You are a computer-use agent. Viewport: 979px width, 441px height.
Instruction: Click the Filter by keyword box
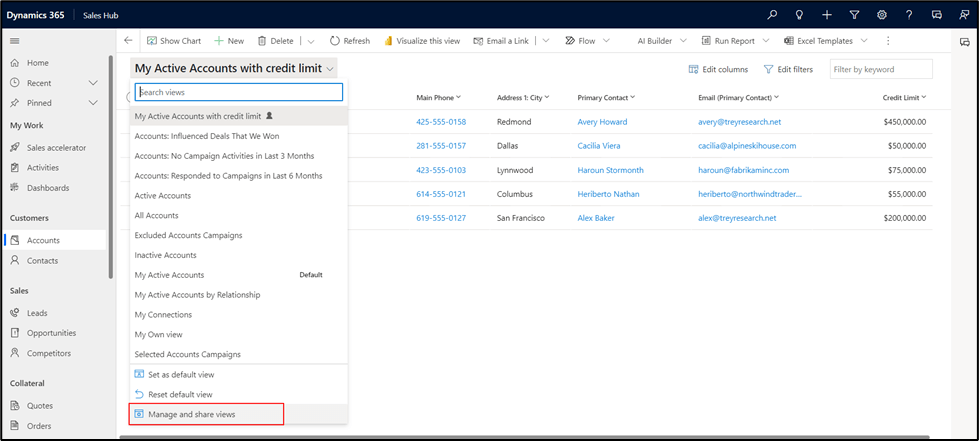point(880,69)
